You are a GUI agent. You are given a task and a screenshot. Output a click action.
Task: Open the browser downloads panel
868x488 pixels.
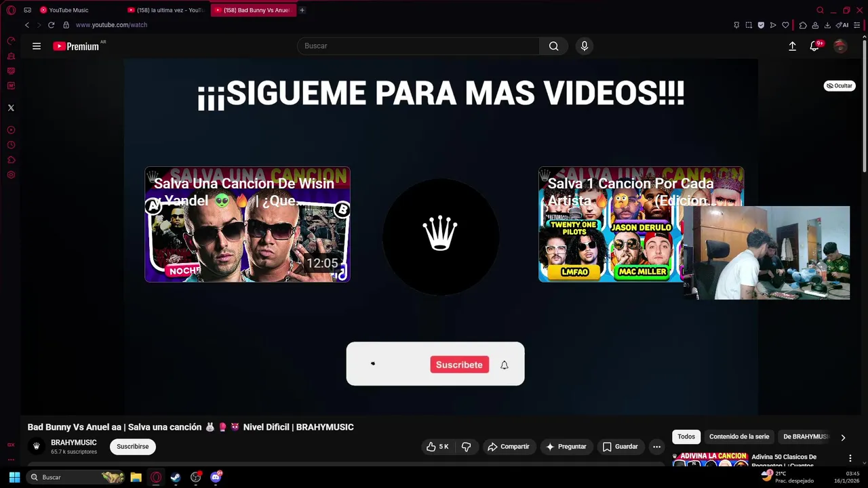(x=827, y=25)
